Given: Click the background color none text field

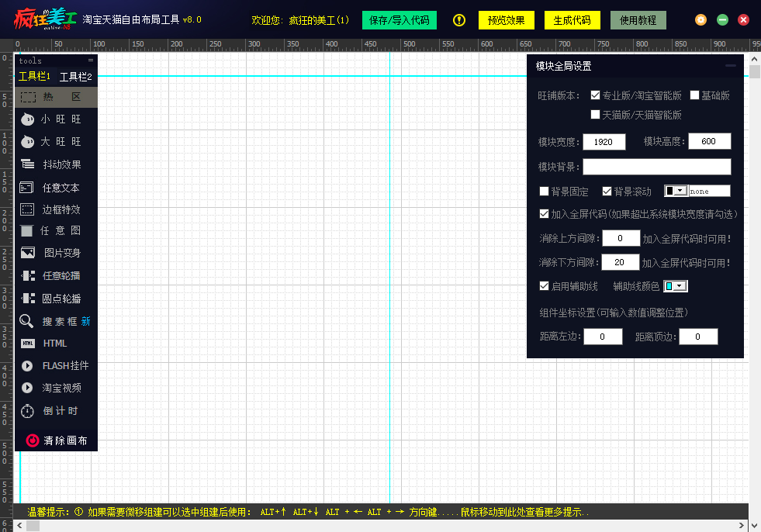Looking at the screenshot, I should (x=709, y=191).
